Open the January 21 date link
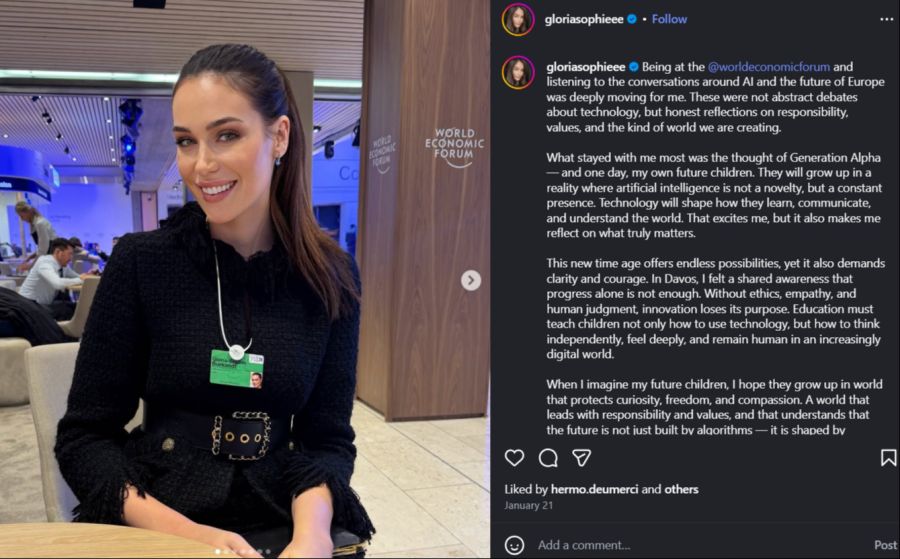Screen dimensions: 900x559 coord(529,506)
